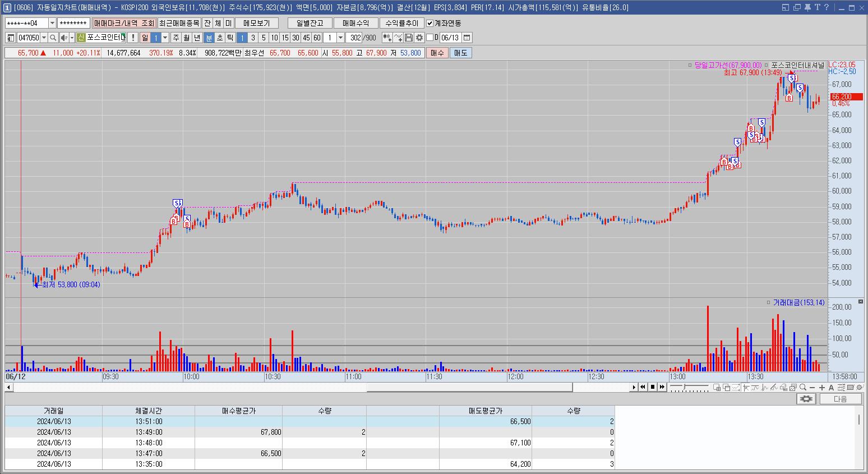Click the speaker sound icon in toolbar

point(64,38)
